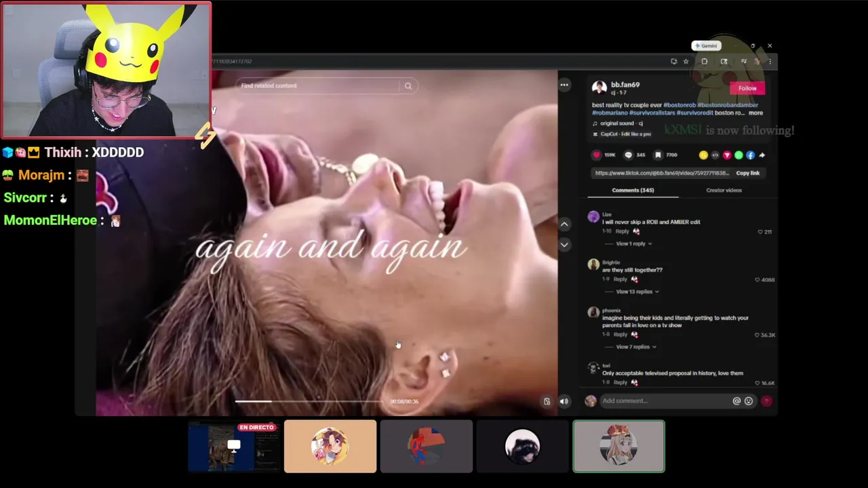Like Lize's comment heart
Screen dimensions: 868x488
760,232
